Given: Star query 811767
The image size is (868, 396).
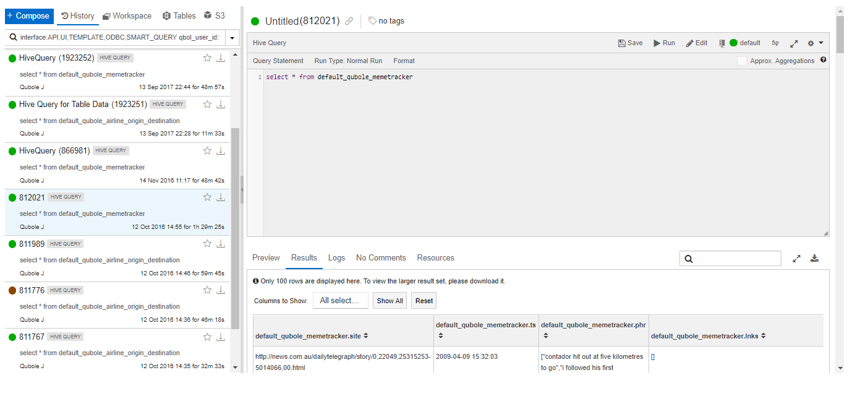Looking at the screenshot, I should (x=208, y=337).
